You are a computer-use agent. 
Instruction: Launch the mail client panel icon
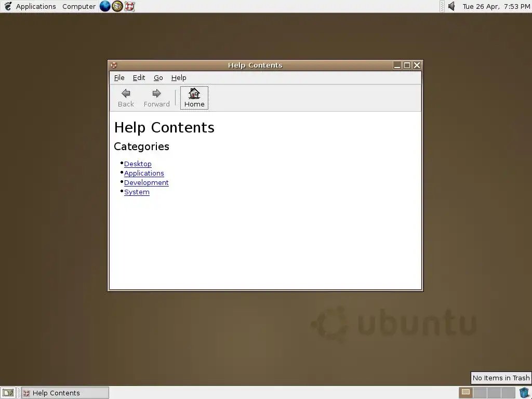[117, 6]
